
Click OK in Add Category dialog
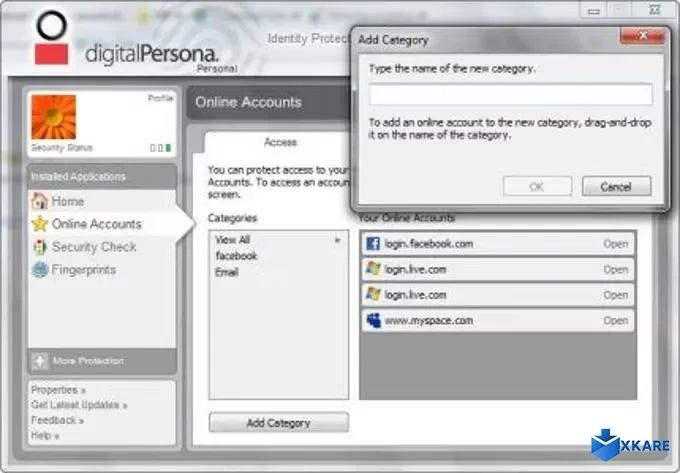point(537,186)
